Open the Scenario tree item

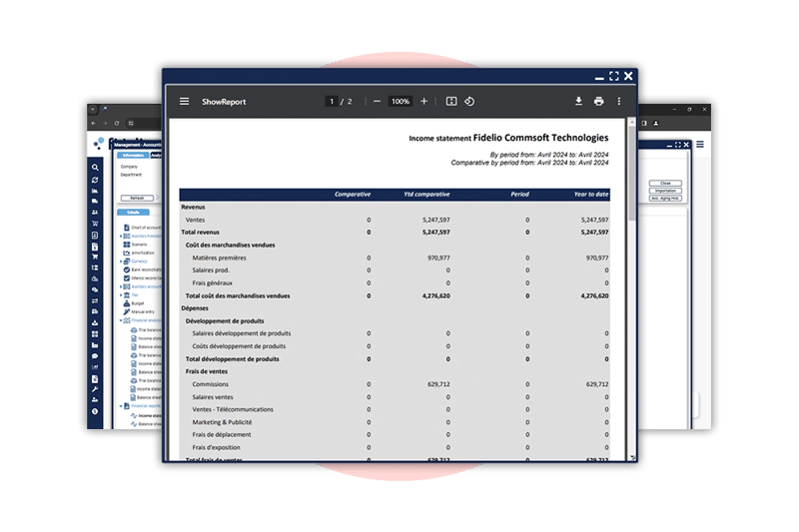136,245
